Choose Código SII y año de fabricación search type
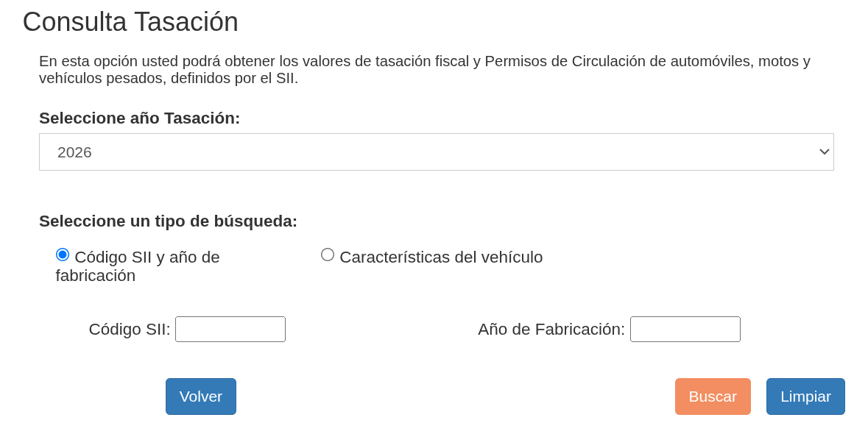Screen dimensions: 868x448 (x=62, y=254)
